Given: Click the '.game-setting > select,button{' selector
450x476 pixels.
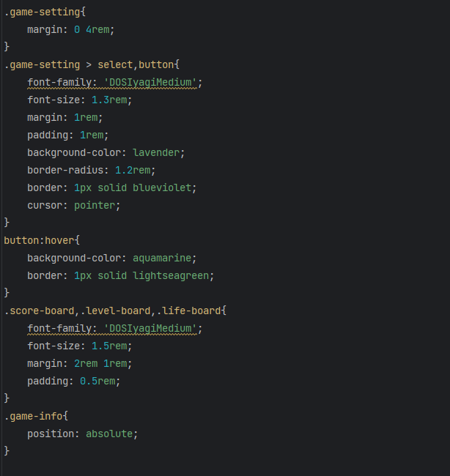Looking at the screenshot, I should pyautogui.click(x=92, y=64).
